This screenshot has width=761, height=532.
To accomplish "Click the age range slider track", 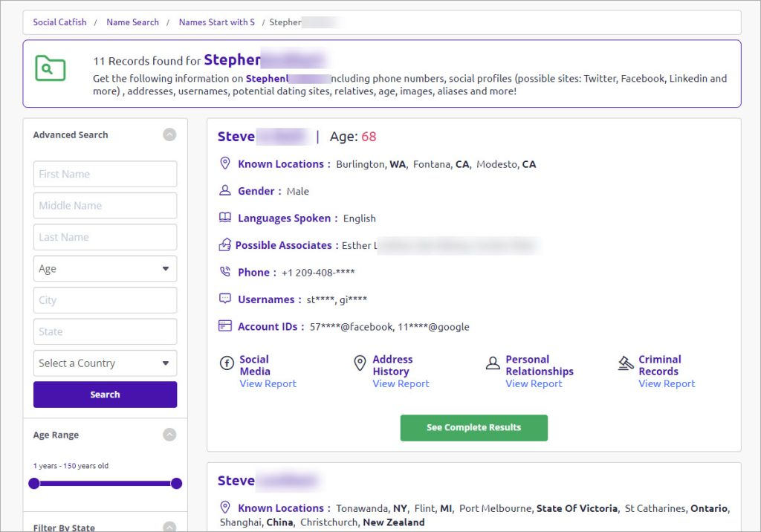I will click(x=106, y=483).
